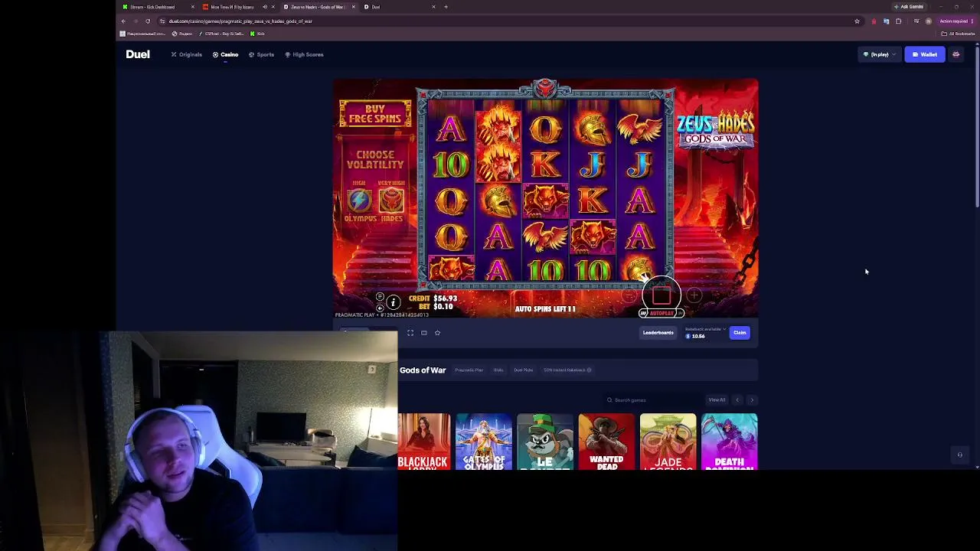Expand the (In play) balance dropdown
Image resolution: width=980 pixels, height=551 pixels.
(880, 54)
